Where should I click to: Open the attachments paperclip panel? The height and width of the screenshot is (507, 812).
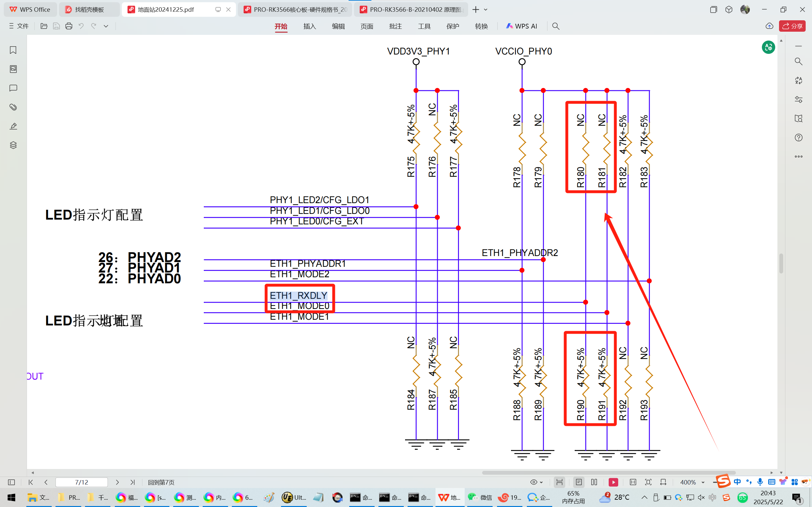pyautogui.click(x=13, y=107)
